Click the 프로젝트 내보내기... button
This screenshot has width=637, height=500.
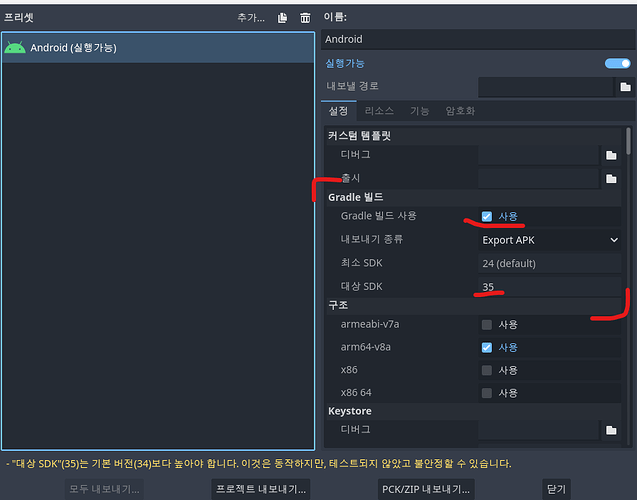261,489
